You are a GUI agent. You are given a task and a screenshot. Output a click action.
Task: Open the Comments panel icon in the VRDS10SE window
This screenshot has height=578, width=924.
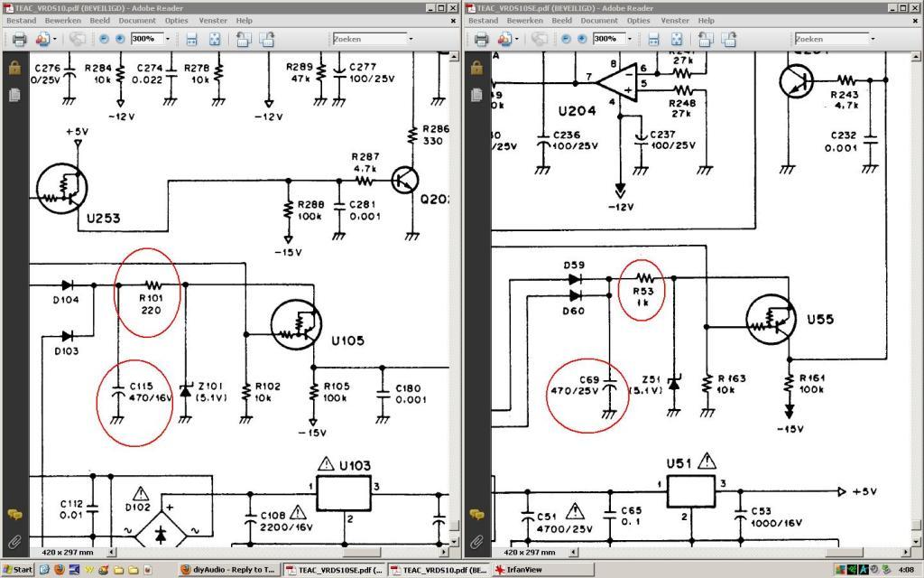click(476, 515)
